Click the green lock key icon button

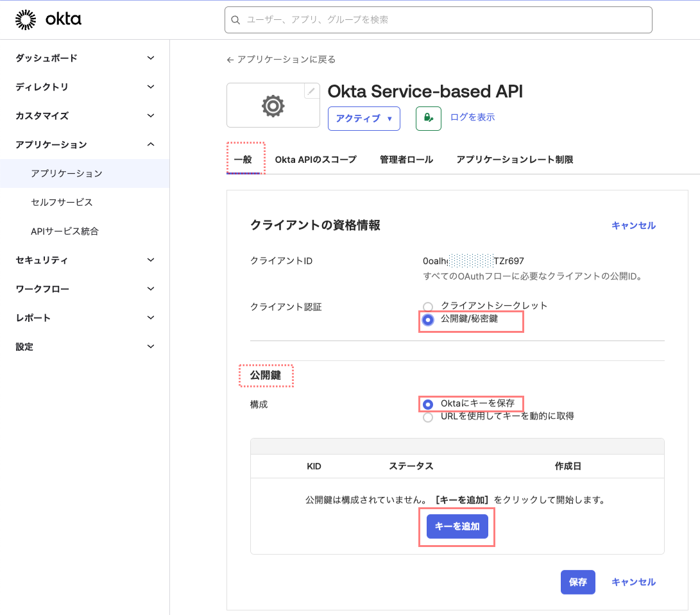428,118
